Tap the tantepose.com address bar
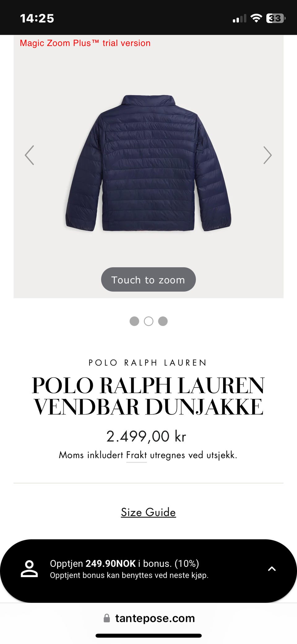This screenshot has height=644, width=297. (148, 618)
